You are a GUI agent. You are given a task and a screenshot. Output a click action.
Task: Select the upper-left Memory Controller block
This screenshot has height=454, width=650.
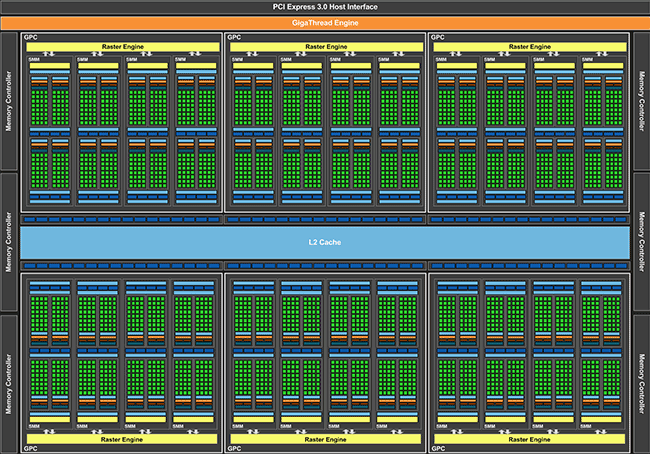(x=9, y=101)
